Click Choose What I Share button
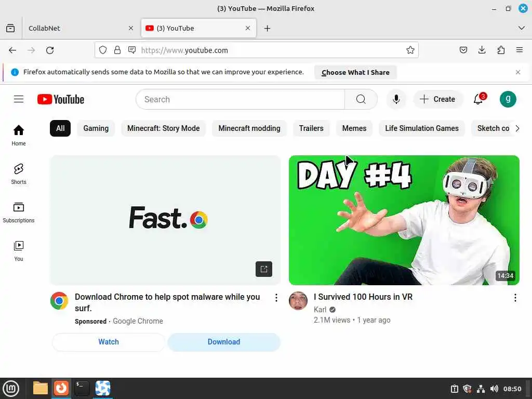 tap(355, 72)
